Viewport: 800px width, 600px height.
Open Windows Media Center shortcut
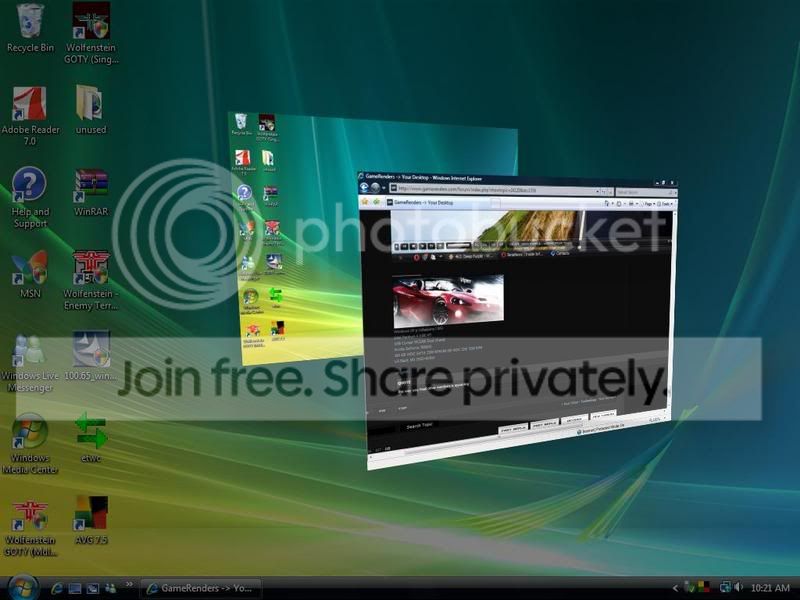[30, 444]
